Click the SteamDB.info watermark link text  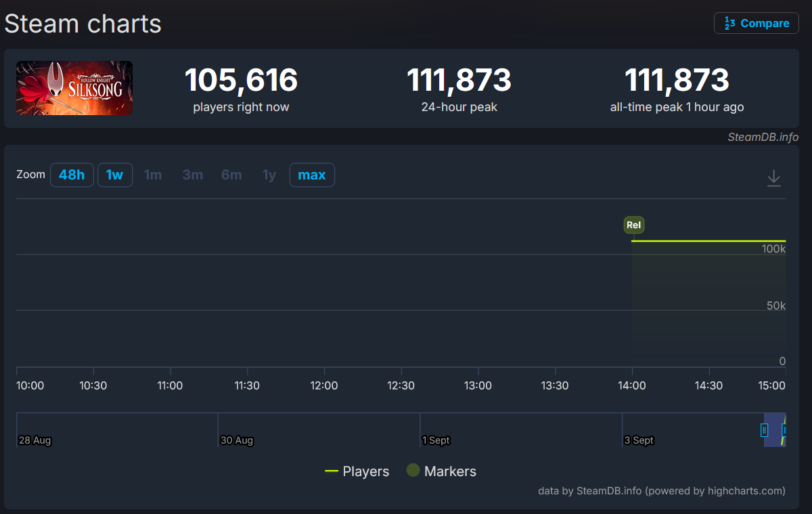(x=763, y=137)
